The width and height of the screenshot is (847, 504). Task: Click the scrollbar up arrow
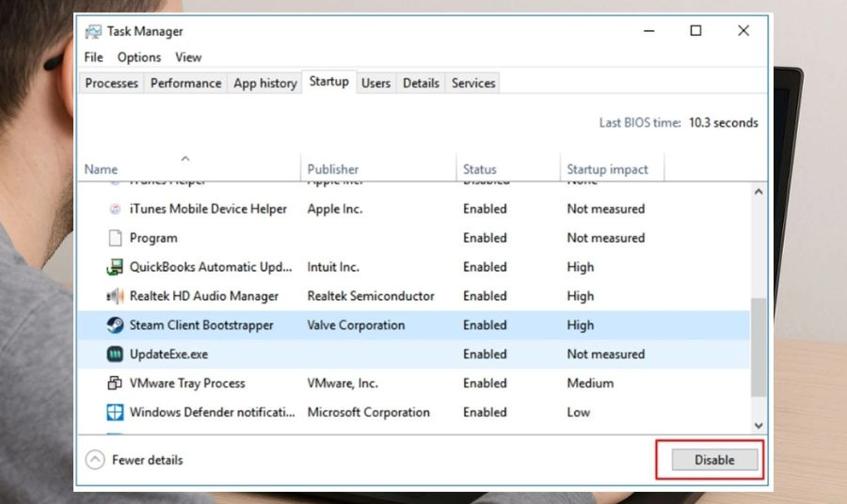click(759, 192)
